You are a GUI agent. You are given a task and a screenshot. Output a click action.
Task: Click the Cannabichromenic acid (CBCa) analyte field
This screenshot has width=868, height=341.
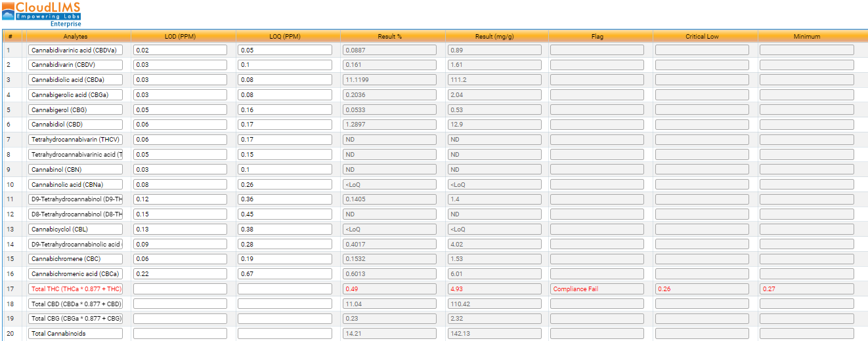pyautogui.click(x=76, y=273)
